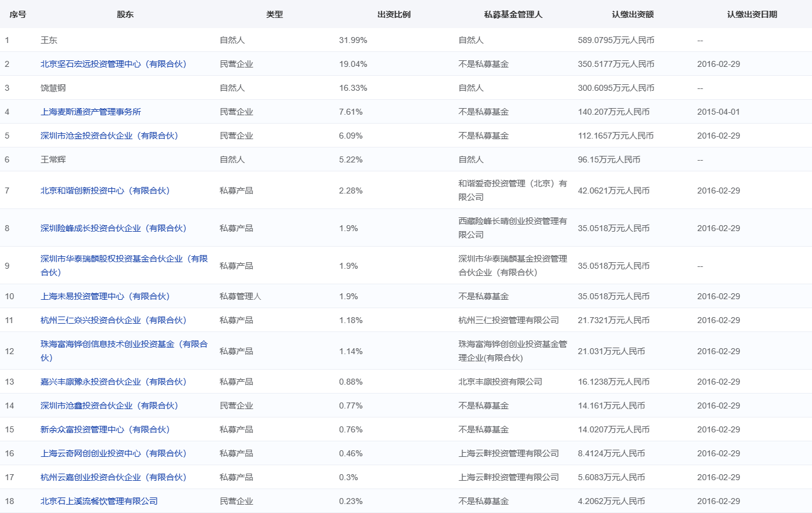
Task: Open 深圳市沧鑫投资合伙企业（有限合伙） link
Action: (109, 406)
